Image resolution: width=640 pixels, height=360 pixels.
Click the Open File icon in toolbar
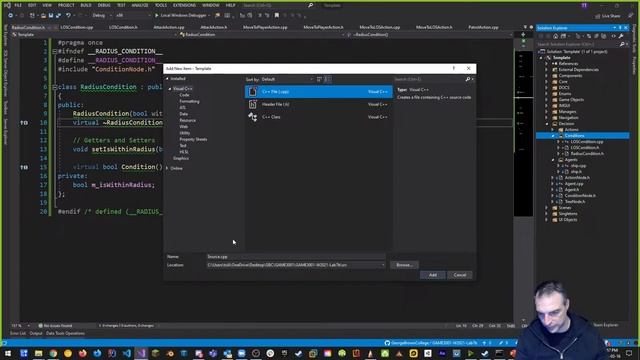click(43, 16)
